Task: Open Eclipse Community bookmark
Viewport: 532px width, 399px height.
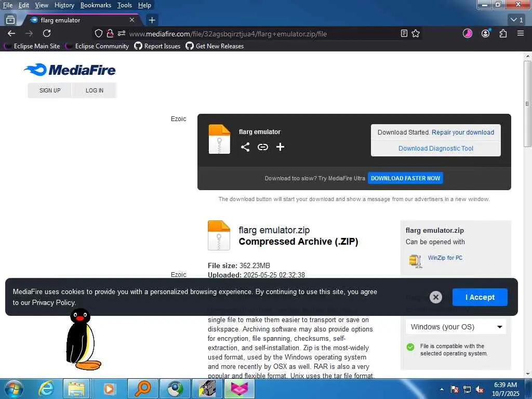Action: click(x=97, y=46)
